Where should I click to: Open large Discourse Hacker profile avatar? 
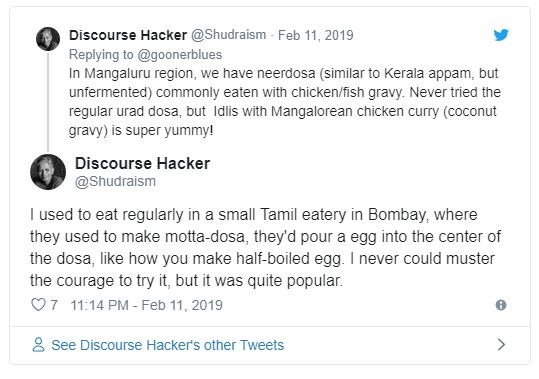pos(48,172)
